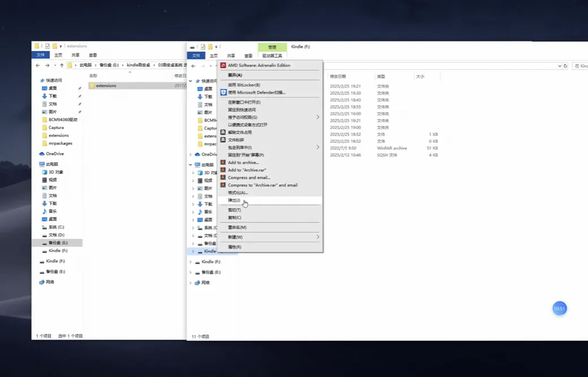Screen dimensions: 588x377
Task: Go back in the extensions window
Action: point(37,65)
